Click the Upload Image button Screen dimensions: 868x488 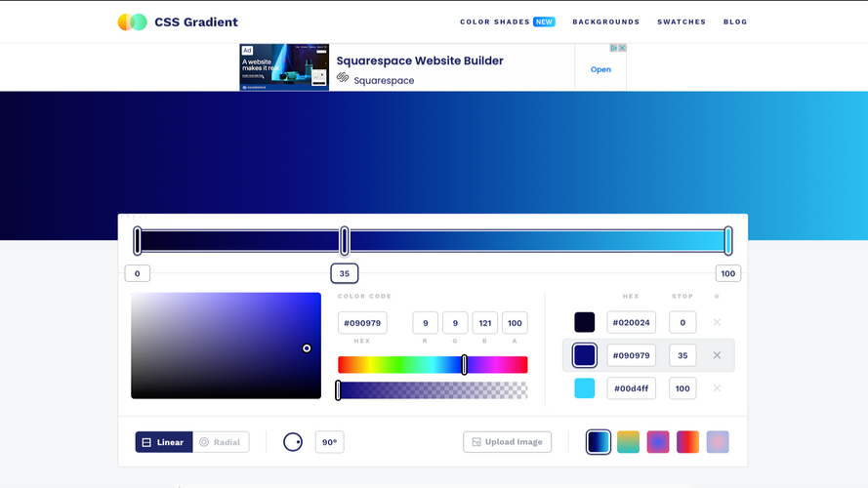point(507,442)
